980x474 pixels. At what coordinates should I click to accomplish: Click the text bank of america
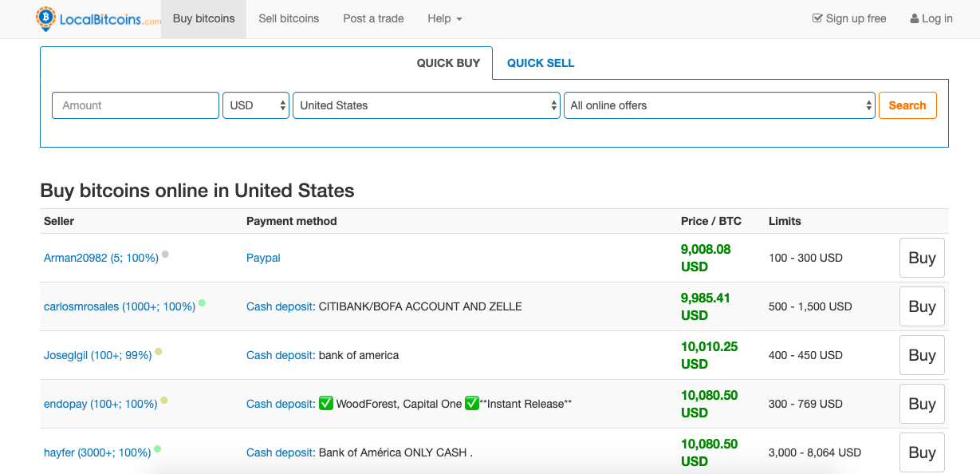pyautogui.click(x=359, y=355)
